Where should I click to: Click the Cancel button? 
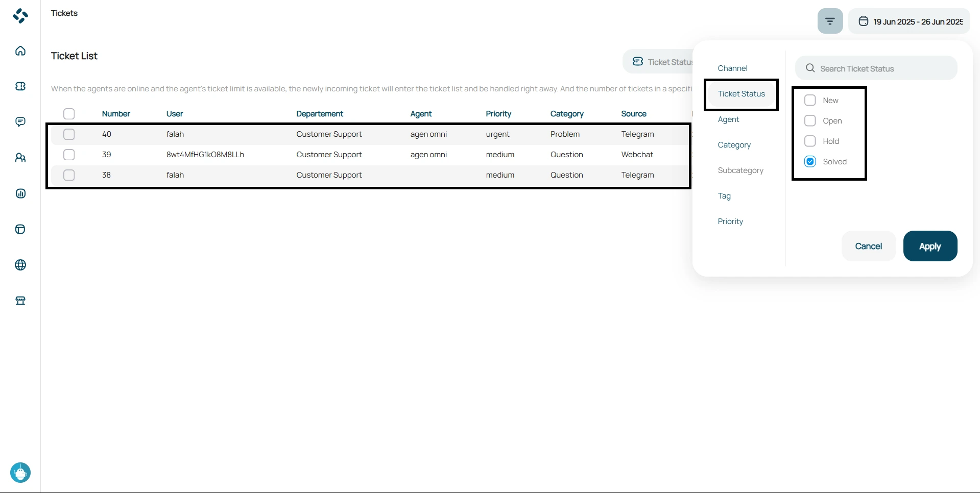coord(868,246)
